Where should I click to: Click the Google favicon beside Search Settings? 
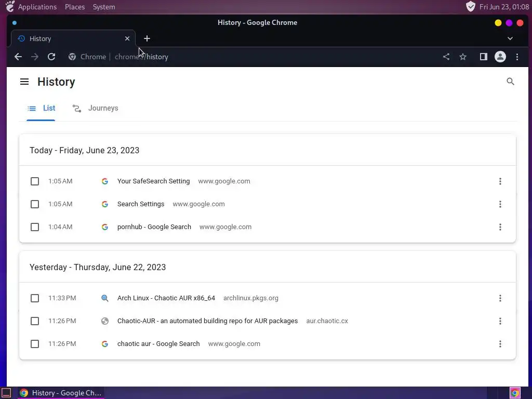[x=105, y=204]
